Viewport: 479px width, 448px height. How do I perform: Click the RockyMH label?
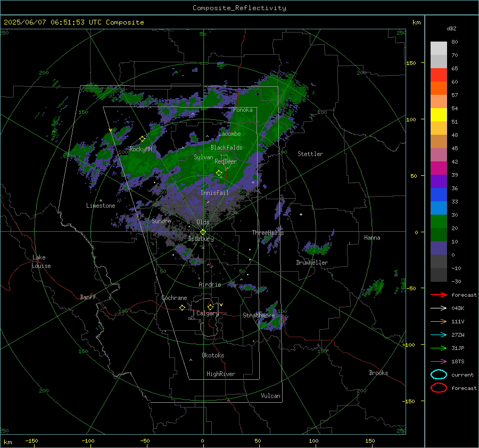(x=141, y=149)
